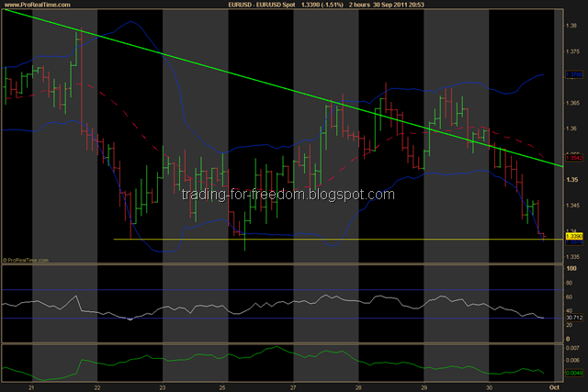588x392 pixels.
Task: Click the 22 date label on time axis
Action: [97, 387]
